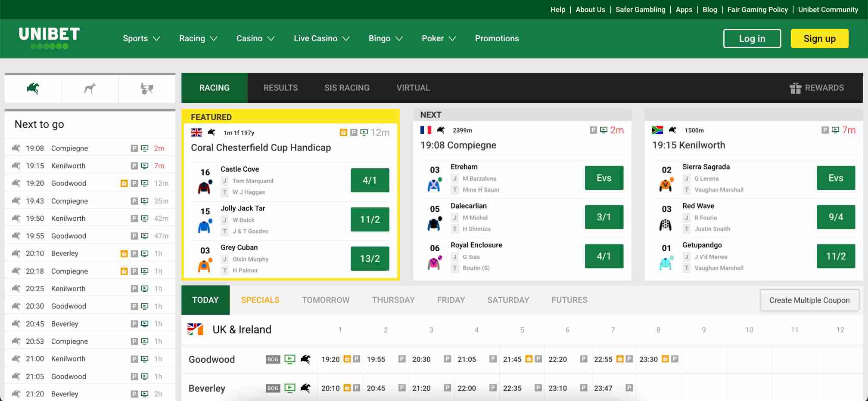Open 20:10 Beverley in Next to go
This screenshot has height=401, width=868.
click(x=90, y=253)
